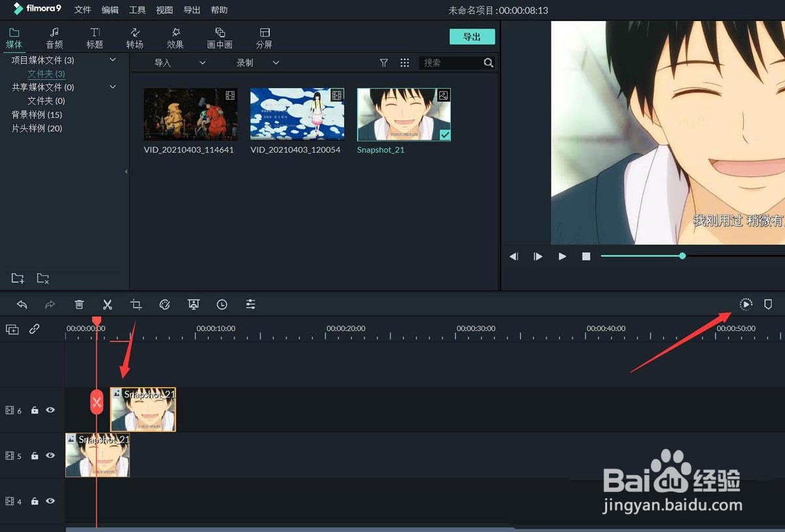Click the green 导出 export button
Viewport: 785px width, 532px height.
(472, 37)
